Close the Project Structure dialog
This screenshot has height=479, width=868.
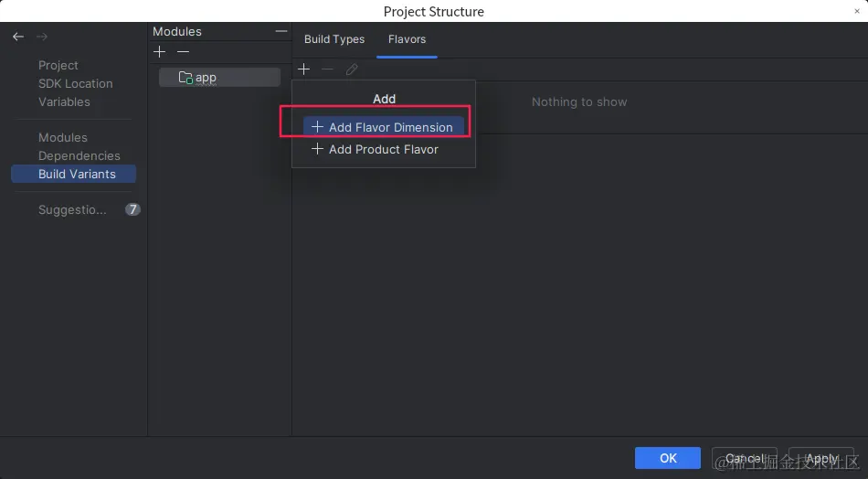[x=856, y=11]
